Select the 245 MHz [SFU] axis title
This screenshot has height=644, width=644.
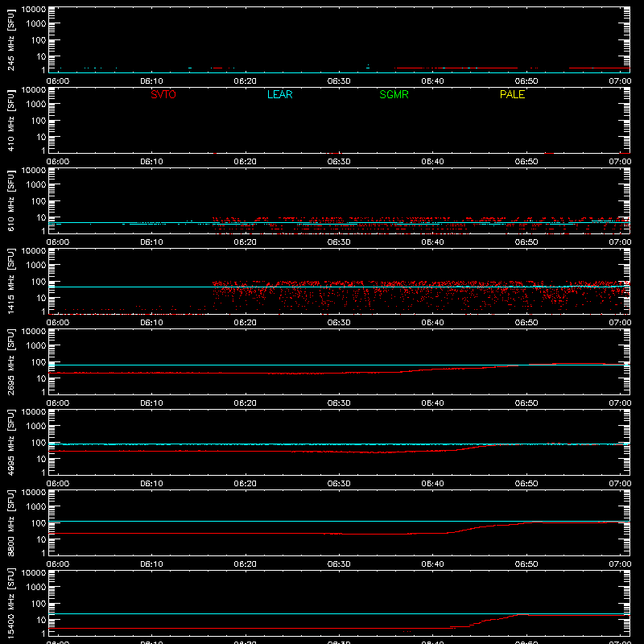(10, 39)
